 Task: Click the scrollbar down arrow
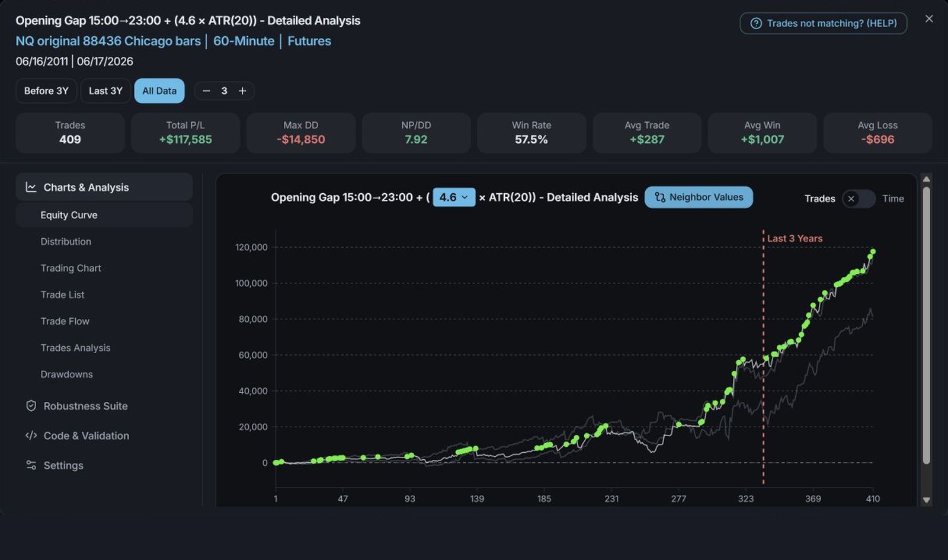926,500
